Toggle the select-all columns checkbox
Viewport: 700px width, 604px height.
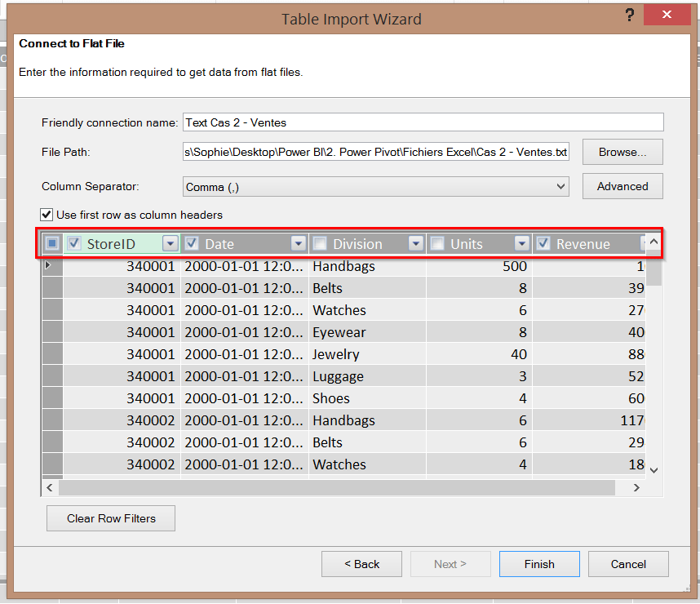point(52,243)
